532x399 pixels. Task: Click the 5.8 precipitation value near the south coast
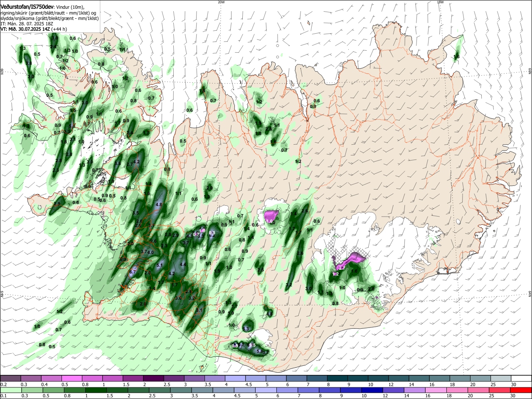click(260, 351)
